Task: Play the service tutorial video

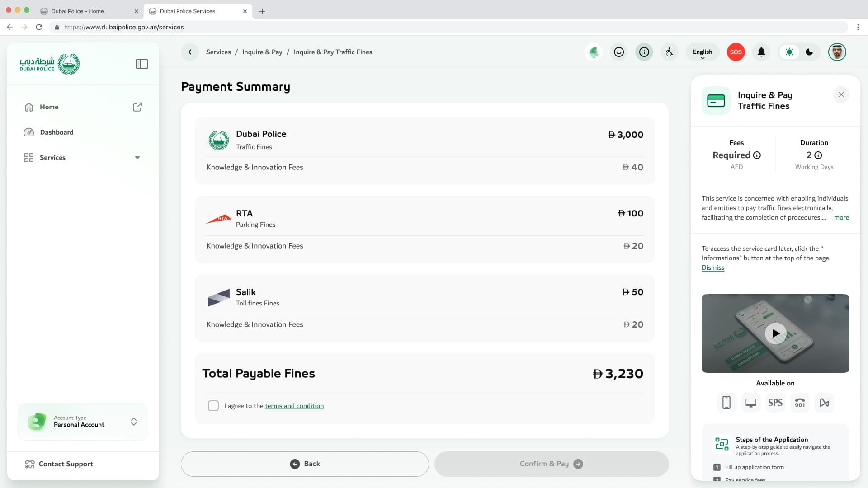Action: 776,333
